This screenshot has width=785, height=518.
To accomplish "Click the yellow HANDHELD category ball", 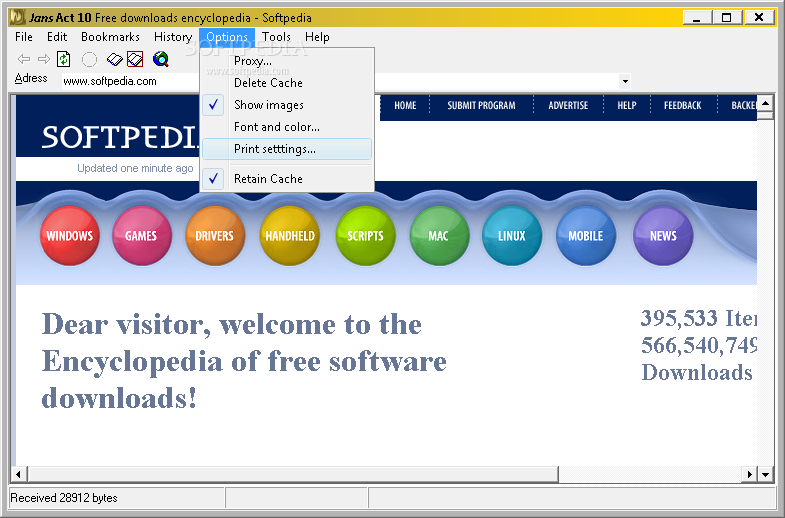I will pyautogui.click(x=289, y=236).
